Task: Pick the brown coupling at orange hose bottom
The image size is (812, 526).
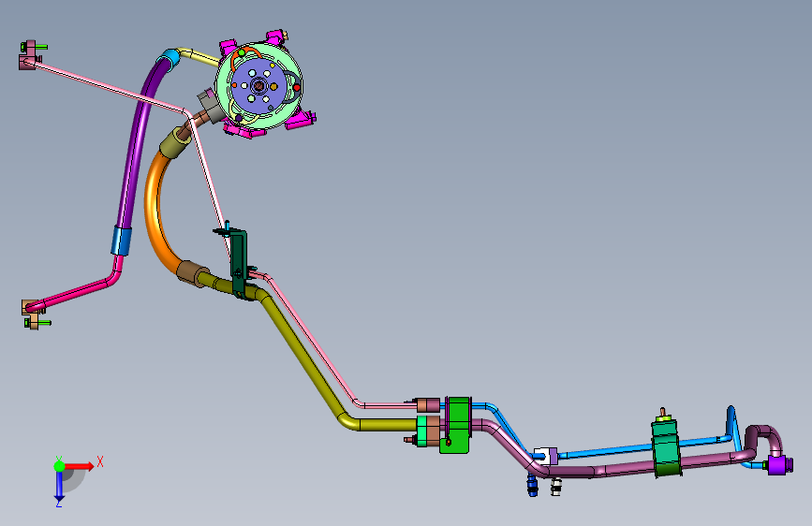Action: (191, 273)
